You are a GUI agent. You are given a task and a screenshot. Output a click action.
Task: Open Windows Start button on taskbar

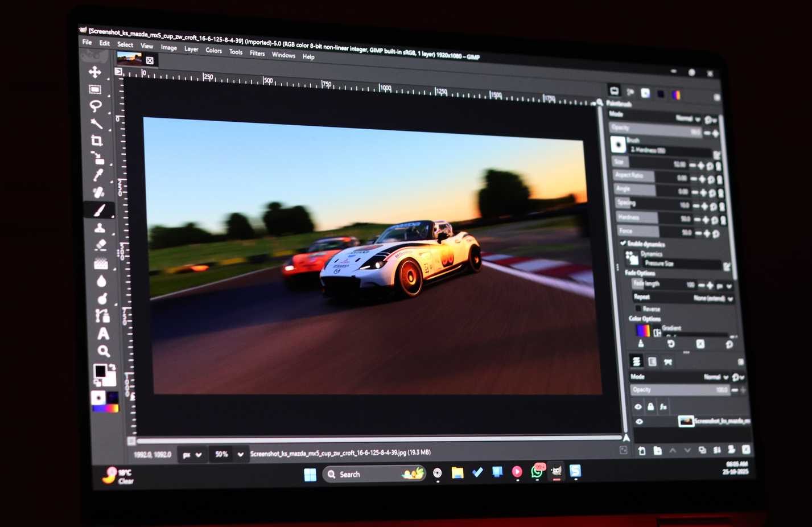(310, 475)
